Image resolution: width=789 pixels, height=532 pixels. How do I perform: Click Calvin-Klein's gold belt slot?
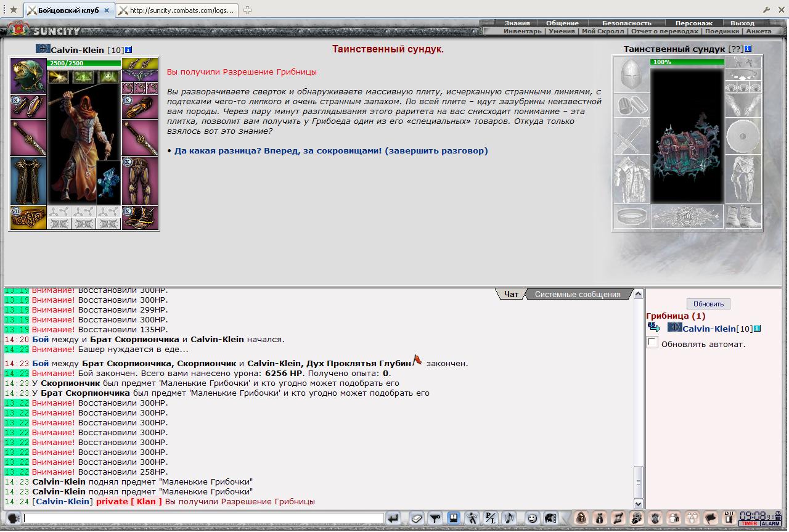(28, 218)
